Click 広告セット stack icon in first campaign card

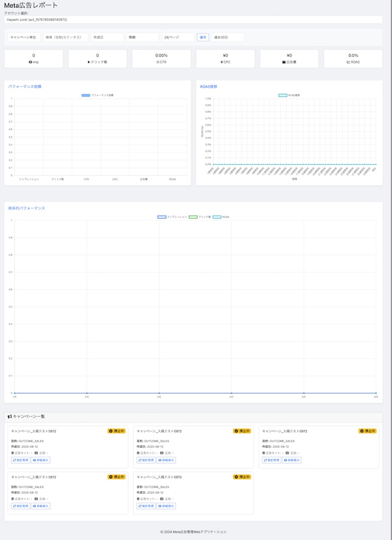(x=13, y=453)
